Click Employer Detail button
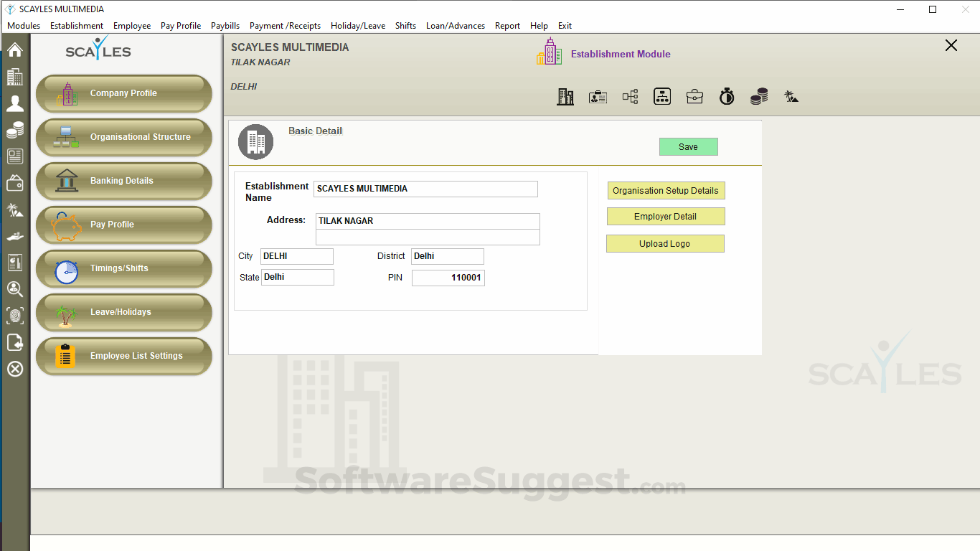980x551 pixels. point(666,217)
